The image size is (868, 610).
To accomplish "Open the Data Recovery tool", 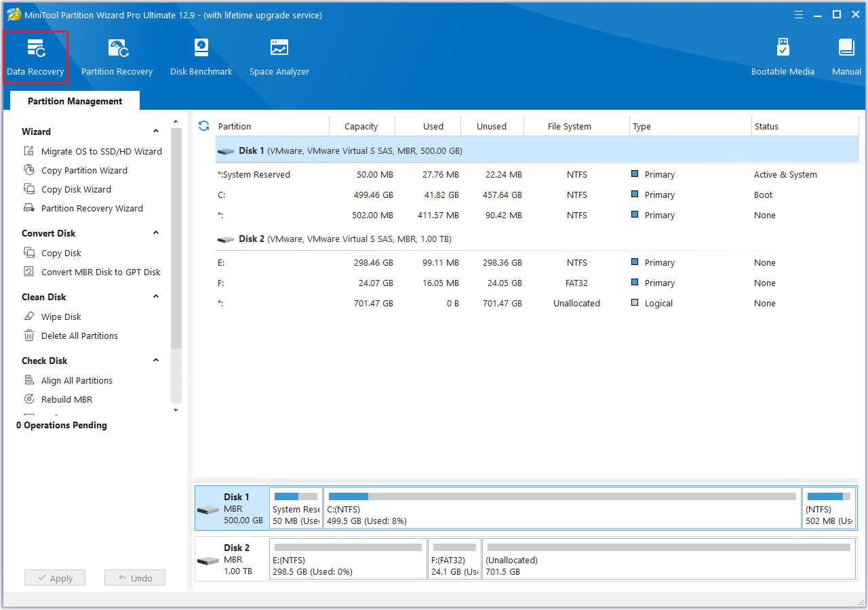I will pyautogui.click(x=35, y=57).
